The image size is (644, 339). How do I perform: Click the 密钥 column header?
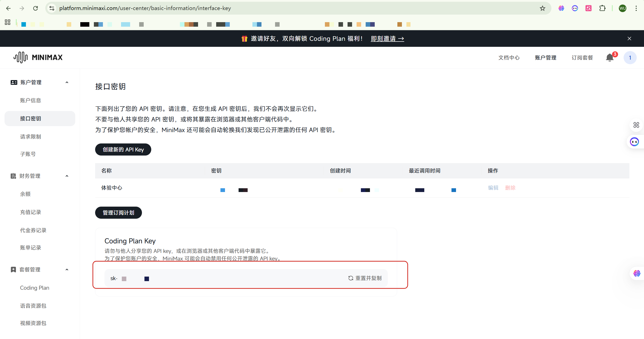pyautogui.click(x=216, y=171)
